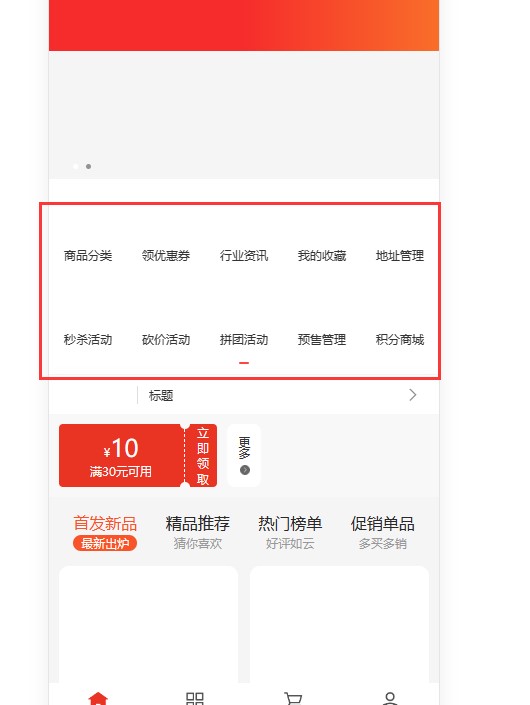Click the 好评如云 subtitle
530x705 pixels.
pos(290,544)
